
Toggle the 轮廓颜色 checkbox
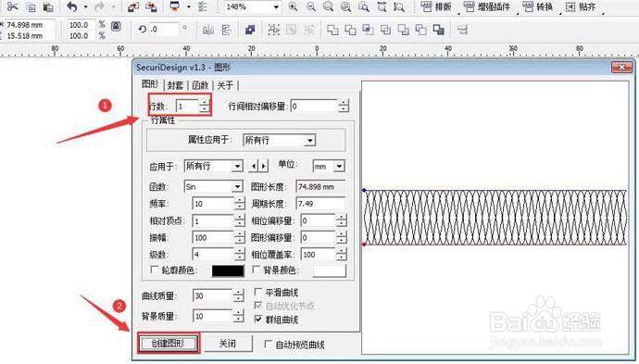pos(154,270)
